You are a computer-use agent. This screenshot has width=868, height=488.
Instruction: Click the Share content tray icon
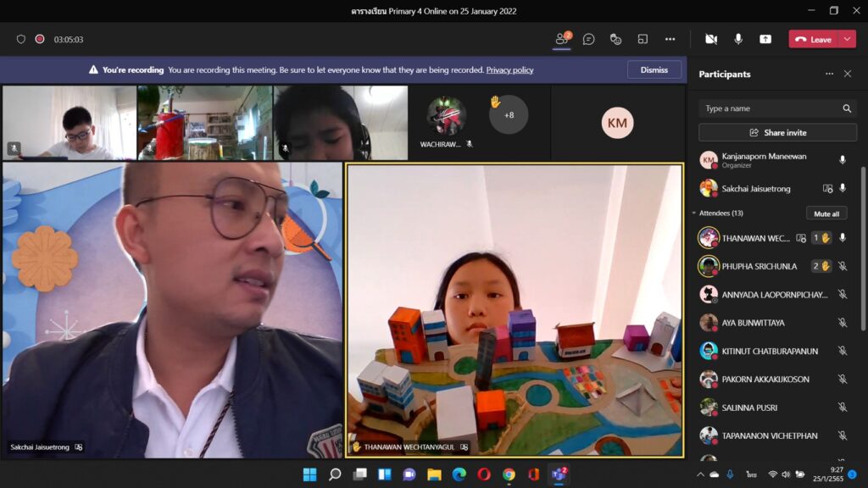coord(765,39)
